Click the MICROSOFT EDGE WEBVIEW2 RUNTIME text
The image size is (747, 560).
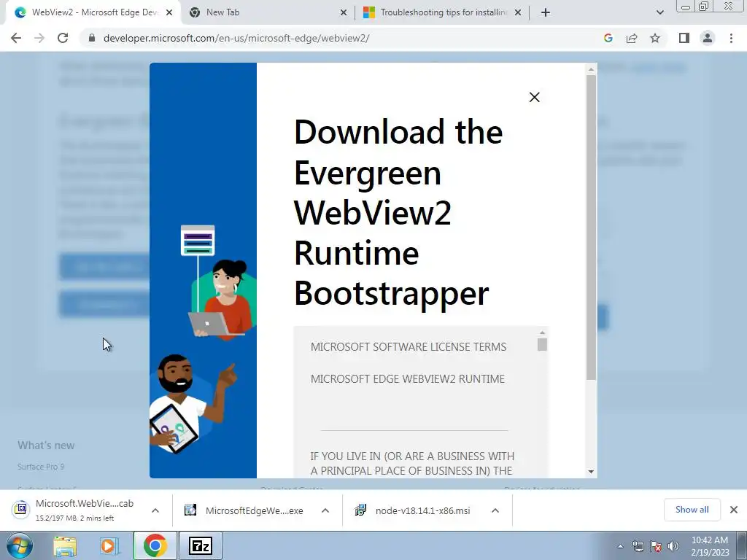click(x=407, y=379)
